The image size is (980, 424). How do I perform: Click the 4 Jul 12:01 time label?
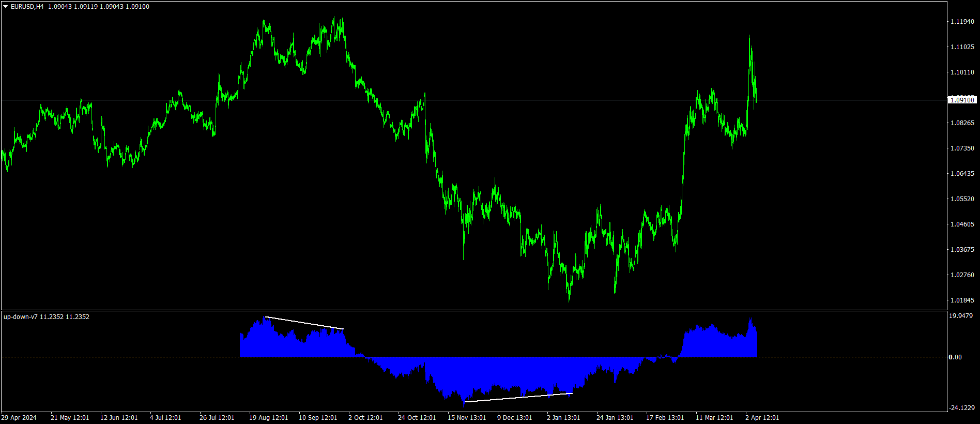(165, 417)
